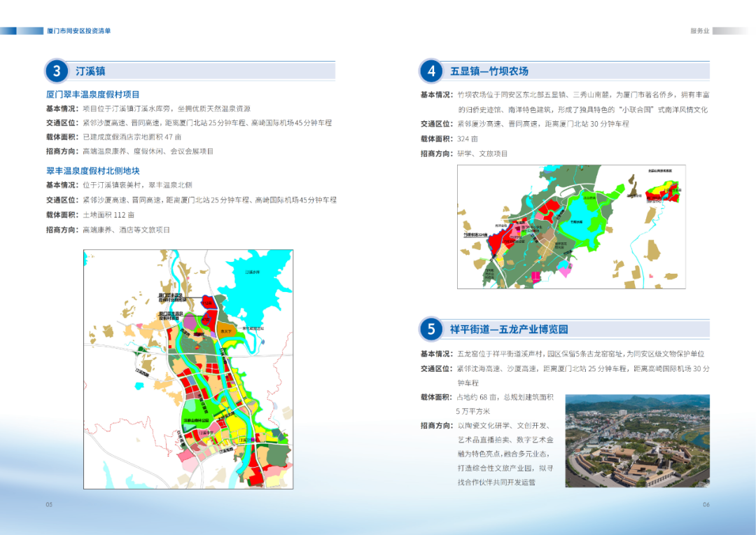The height and width of the screenshot is (535, 756).
Task: Click the 厦门市同安区投资清单 header title
Action: 78,31
